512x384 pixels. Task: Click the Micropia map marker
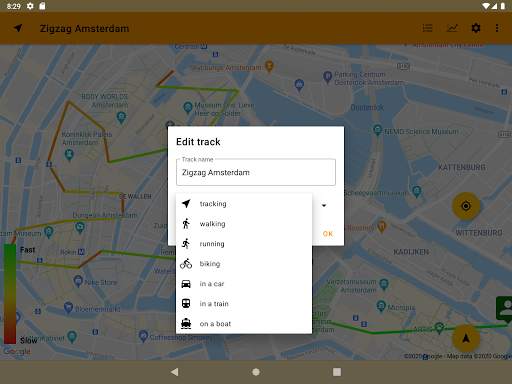click(381, 306)
